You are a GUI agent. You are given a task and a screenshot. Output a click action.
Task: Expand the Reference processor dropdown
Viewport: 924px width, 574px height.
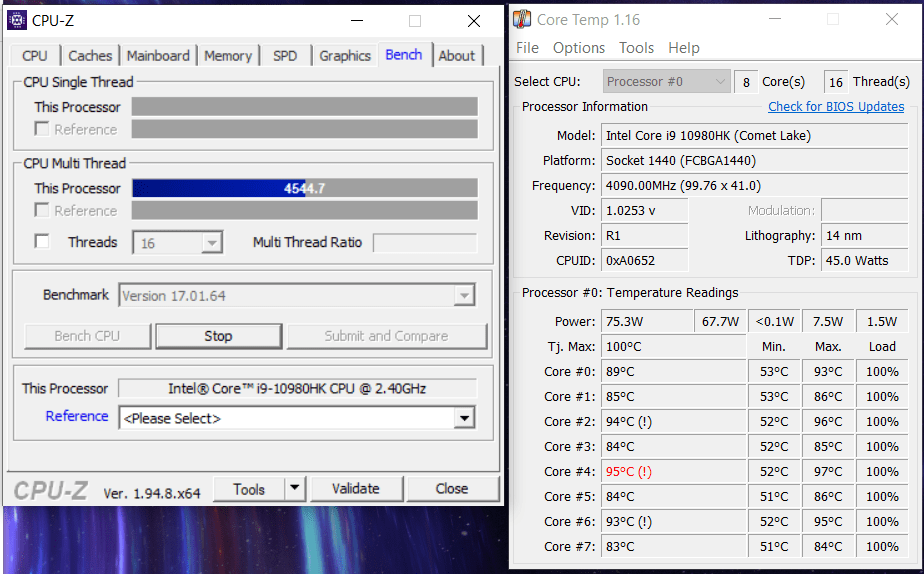[x=463, y=418]
